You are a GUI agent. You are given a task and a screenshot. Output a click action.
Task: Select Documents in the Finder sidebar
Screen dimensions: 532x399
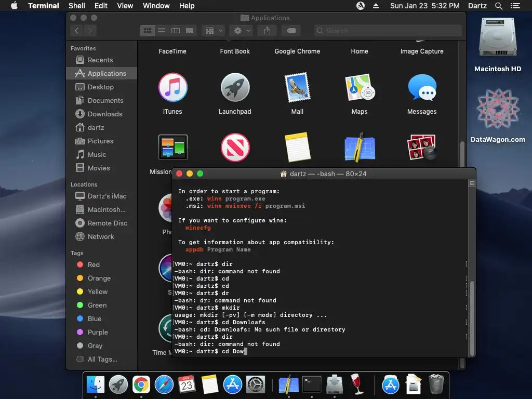[x=102, y=101]
